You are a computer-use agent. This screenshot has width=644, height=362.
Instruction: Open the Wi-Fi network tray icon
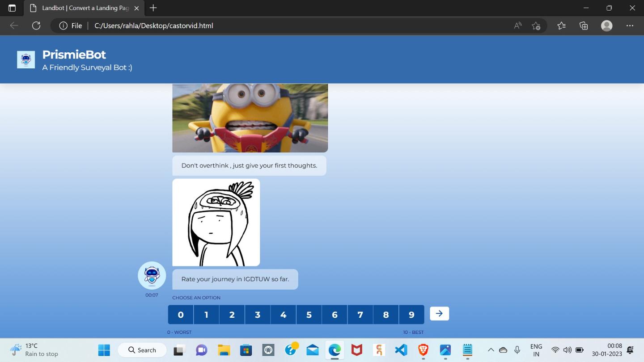[555, 350]
